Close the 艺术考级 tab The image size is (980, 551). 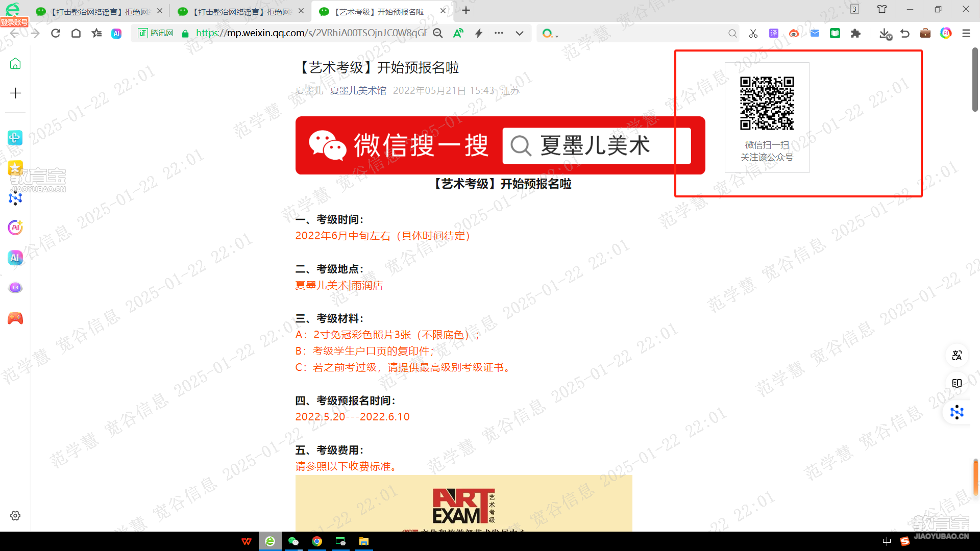point(443,11)
